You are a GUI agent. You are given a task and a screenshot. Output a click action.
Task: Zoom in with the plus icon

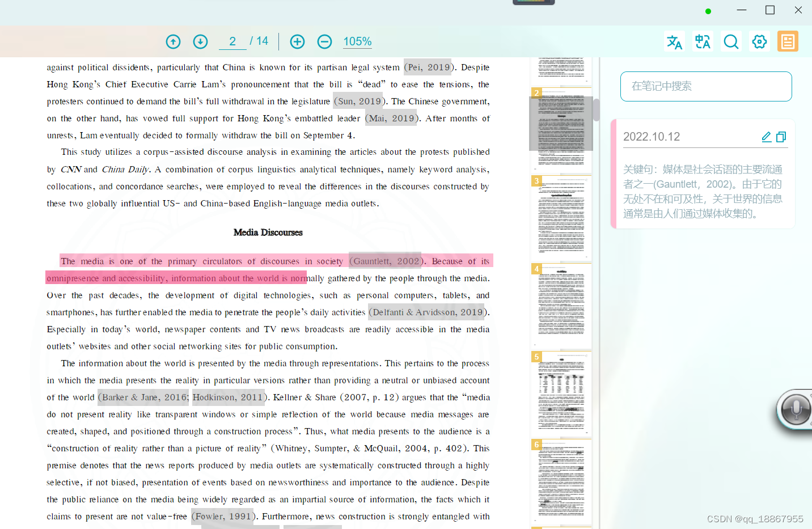click(x=297, y=41)
